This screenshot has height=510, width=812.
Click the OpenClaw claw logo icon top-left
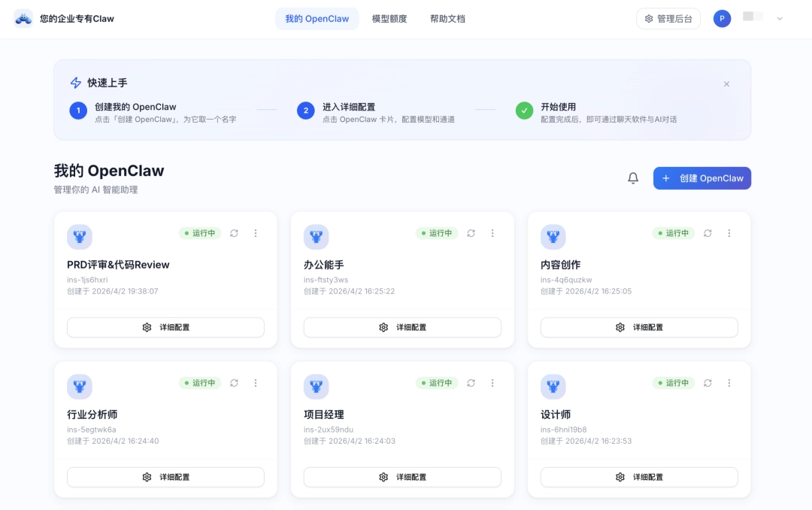[x=23, y=18]
